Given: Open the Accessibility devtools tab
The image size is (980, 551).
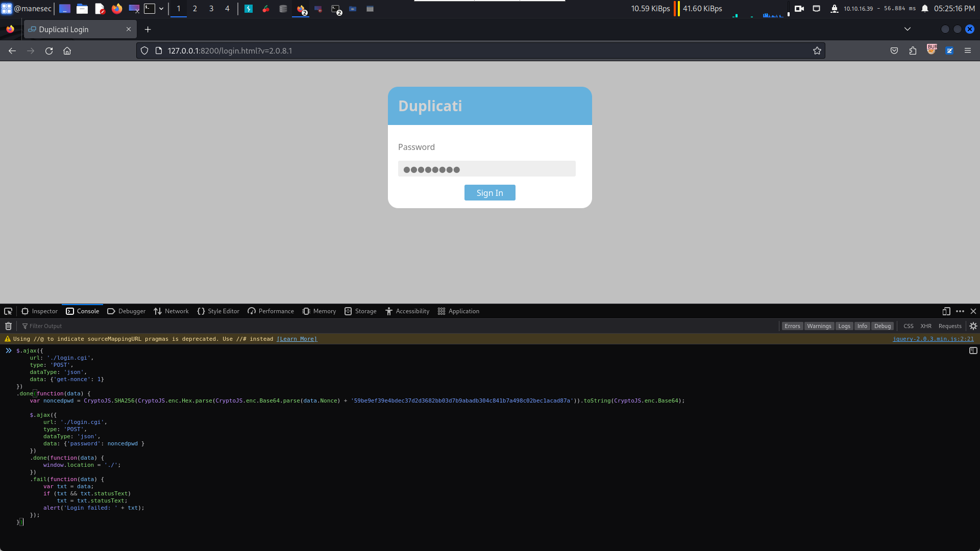Looking at the screenshot, I should (407, 311).
